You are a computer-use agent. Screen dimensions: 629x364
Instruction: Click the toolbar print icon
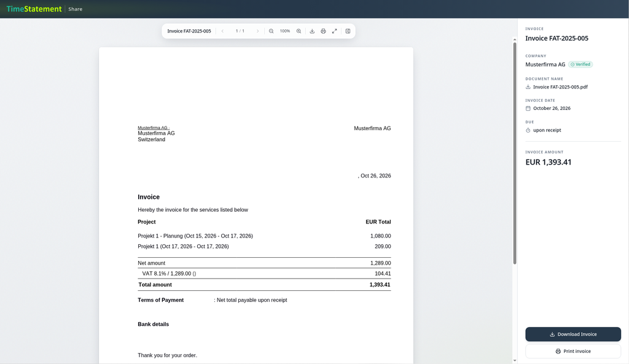click(323, 31)
